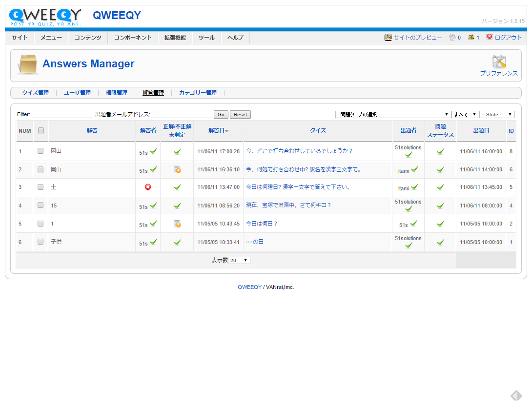Click the red logout icon
Viewport: 532px width, 411px height.
point(490,37)
